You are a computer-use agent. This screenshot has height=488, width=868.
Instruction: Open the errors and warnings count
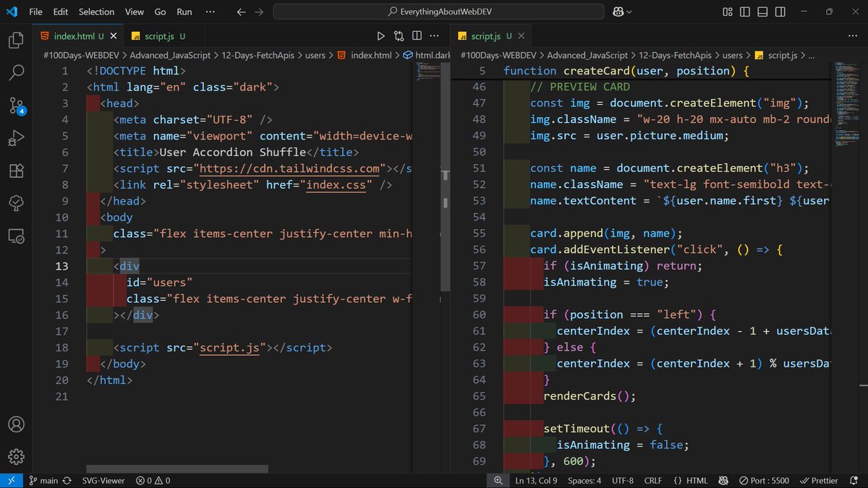[x=153, y=480]
